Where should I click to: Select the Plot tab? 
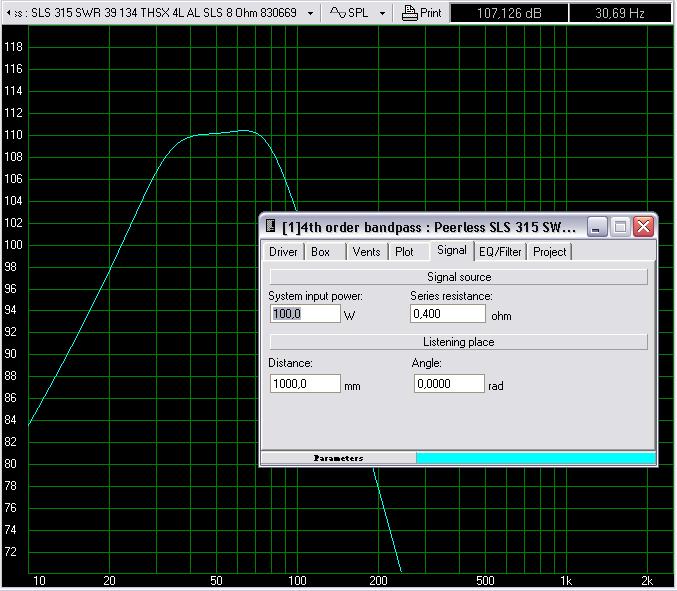tap(404, 252)
